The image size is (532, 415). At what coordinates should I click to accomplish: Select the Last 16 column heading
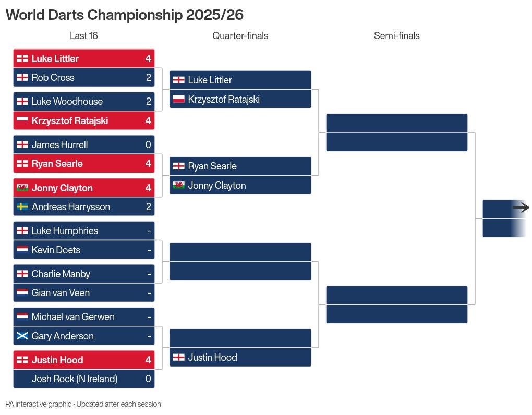coord(84,36)
